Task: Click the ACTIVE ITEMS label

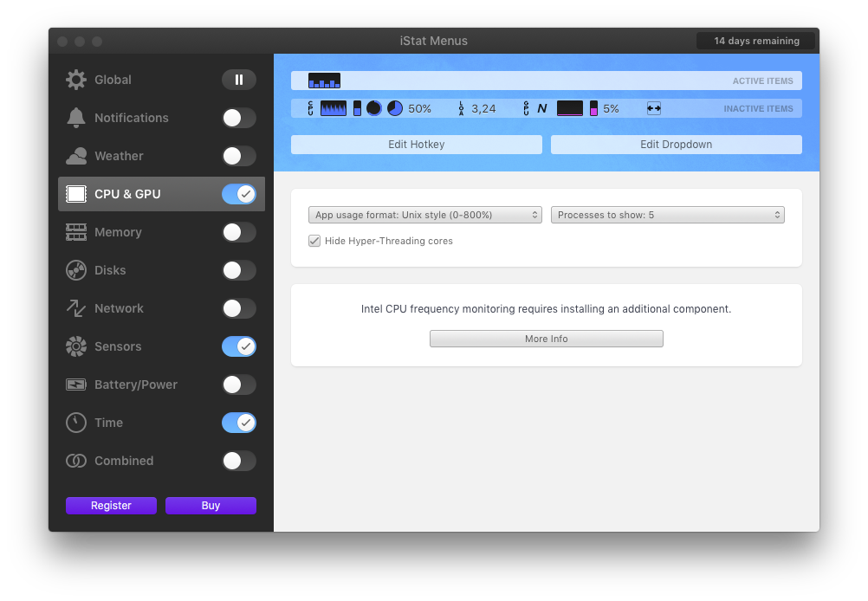Action: [x=763, y=81]
